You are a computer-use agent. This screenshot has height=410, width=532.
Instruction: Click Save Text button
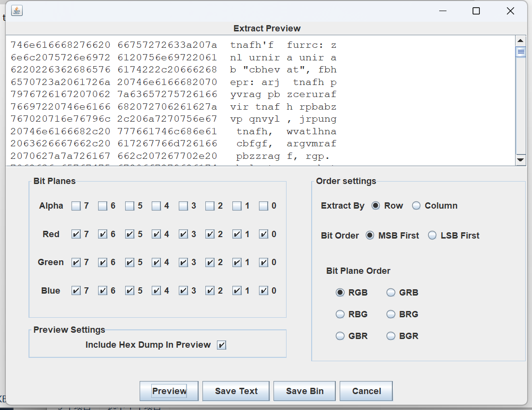click(x=236, y=391)
